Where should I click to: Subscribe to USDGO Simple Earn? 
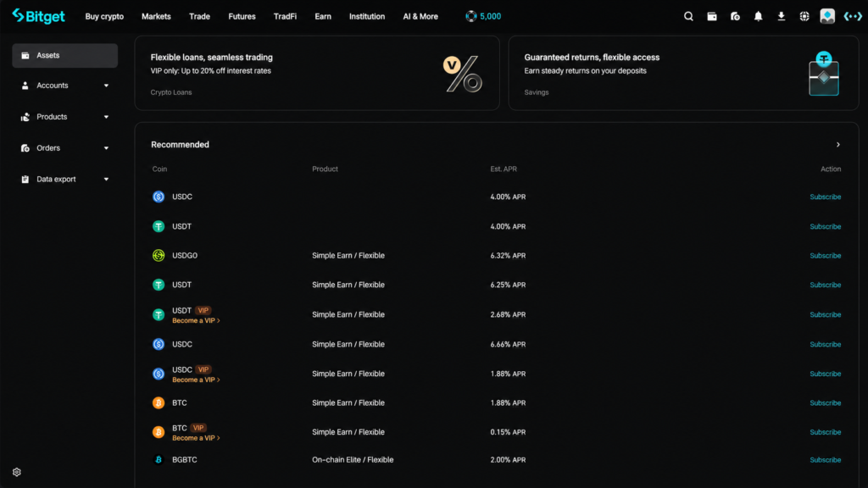[825, 256]
